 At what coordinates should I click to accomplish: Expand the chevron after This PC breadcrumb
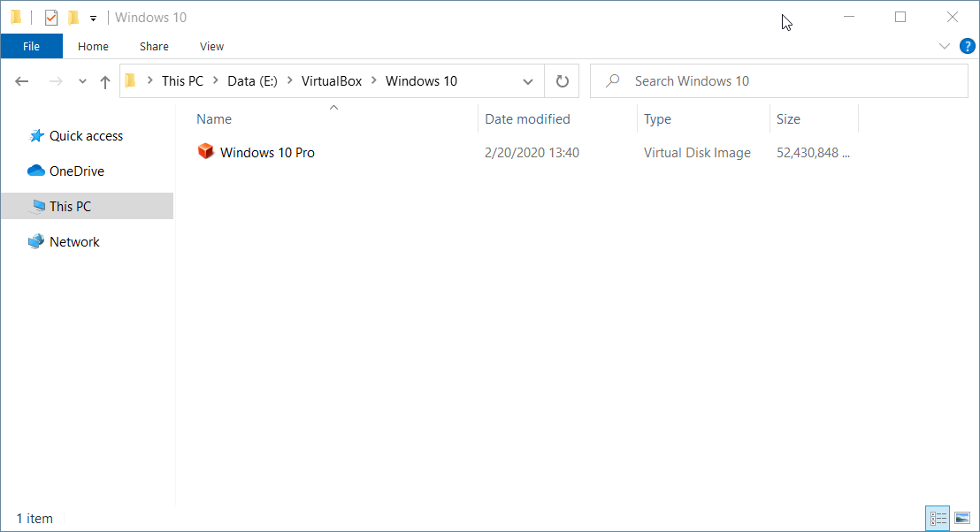click(x=216, y=80)
